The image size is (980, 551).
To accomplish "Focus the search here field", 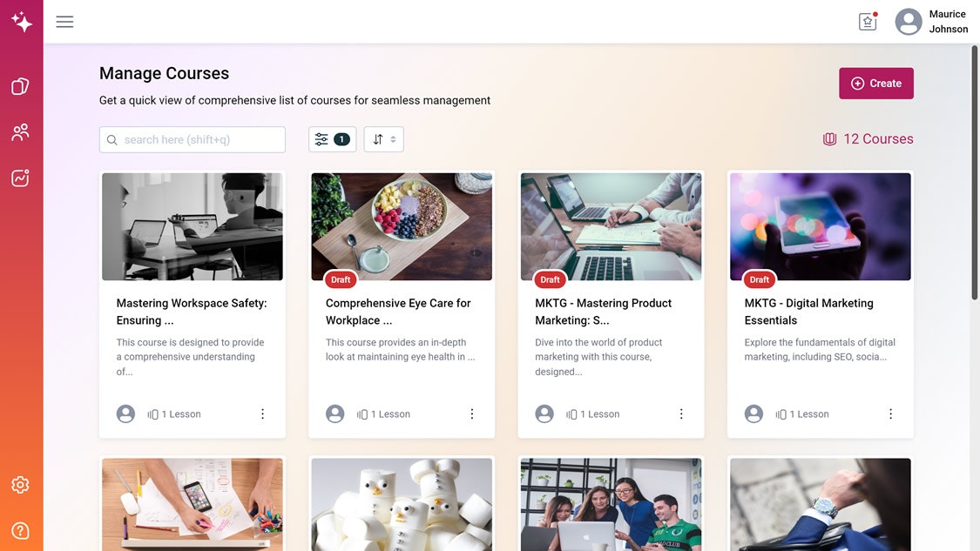I will (x=192, y=139).
